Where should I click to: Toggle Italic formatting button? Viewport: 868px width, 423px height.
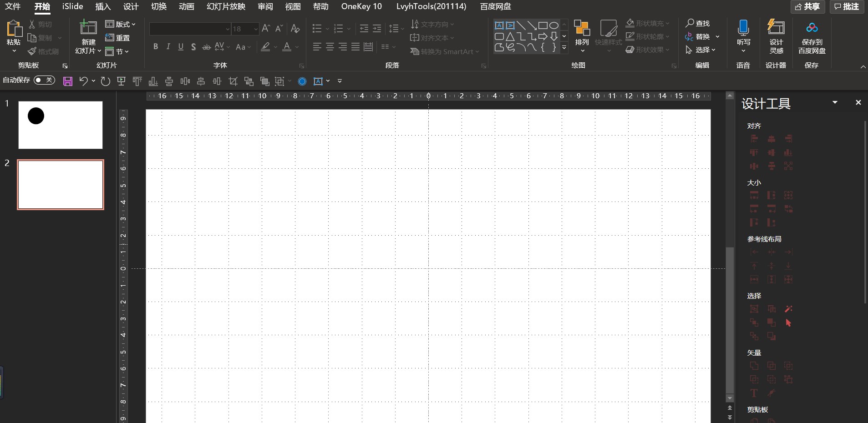coord(168,47)
